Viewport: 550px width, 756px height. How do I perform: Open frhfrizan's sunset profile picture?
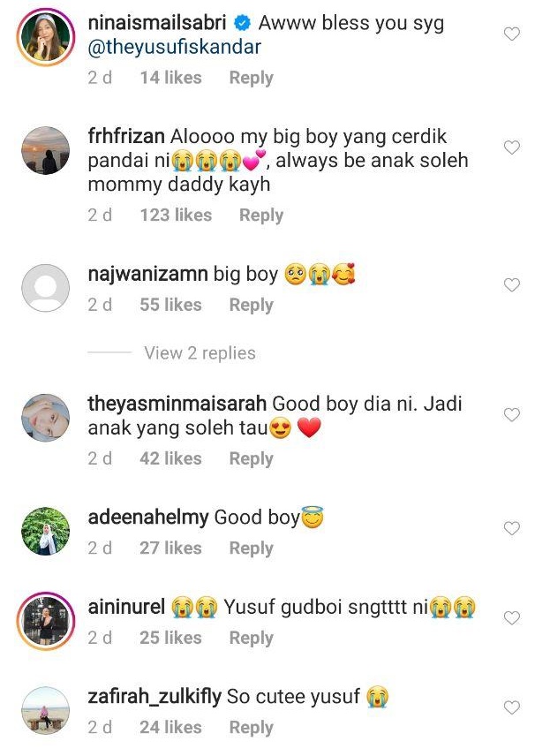46,150
